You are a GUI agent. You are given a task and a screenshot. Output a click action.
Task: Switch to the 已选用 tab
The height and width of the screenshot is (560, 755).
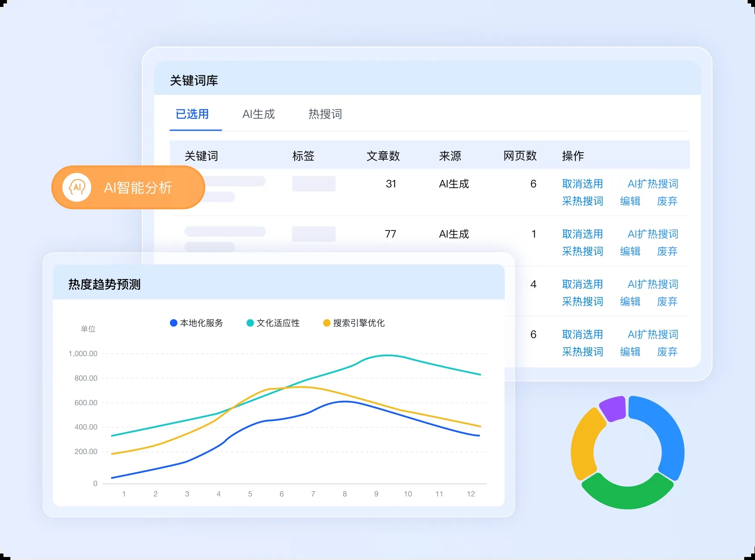coord(192,114)
